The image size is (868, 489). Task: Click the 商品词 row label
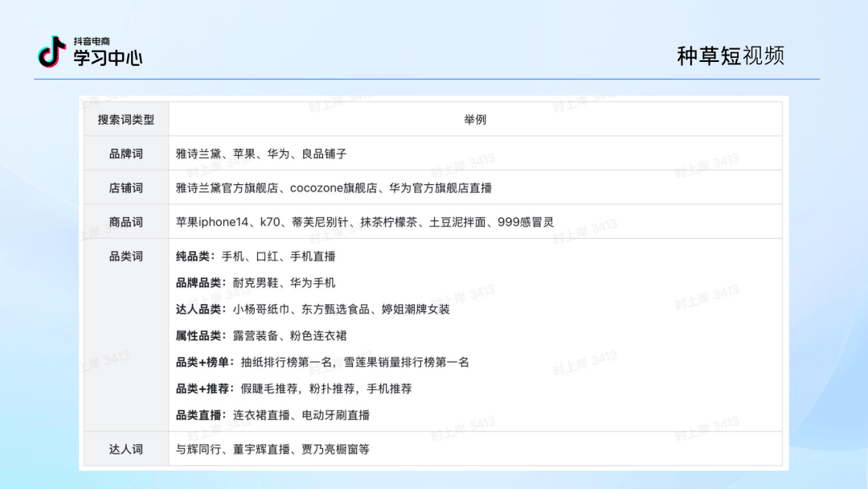[x=126, y=222]
